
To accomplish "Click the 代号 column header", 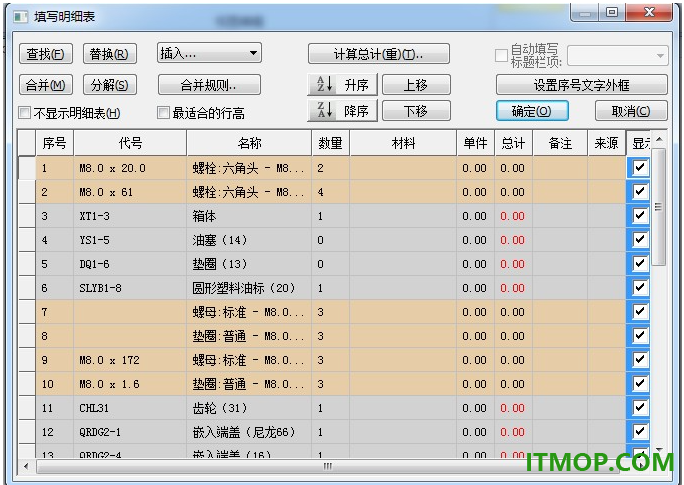I will pyautogui.click(x=130, y=143).
